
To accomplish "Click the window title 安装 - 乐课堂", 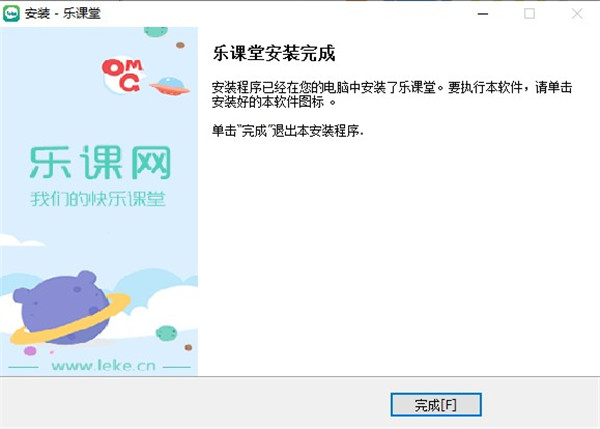I will coord(63,14).
